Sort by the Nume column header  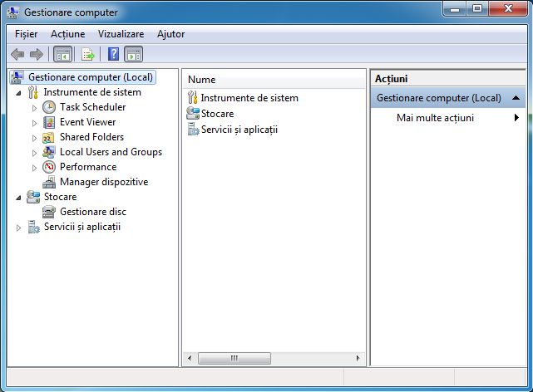click(274, 80)
